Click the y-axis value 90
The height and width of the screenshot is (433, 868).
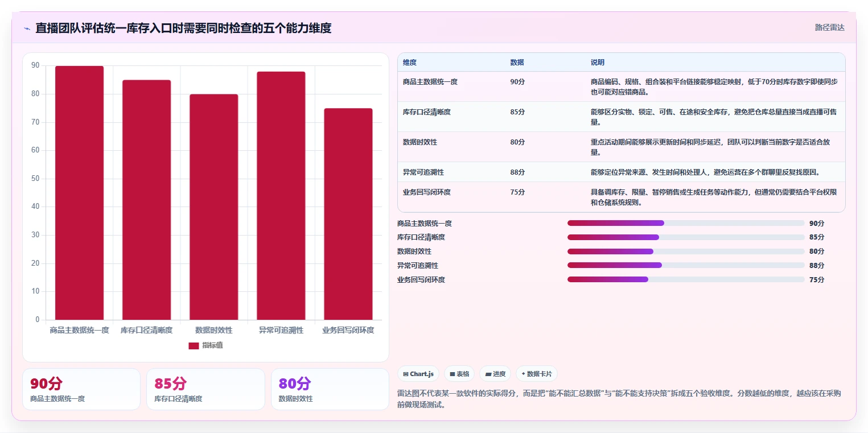click(x=36, y=66)
